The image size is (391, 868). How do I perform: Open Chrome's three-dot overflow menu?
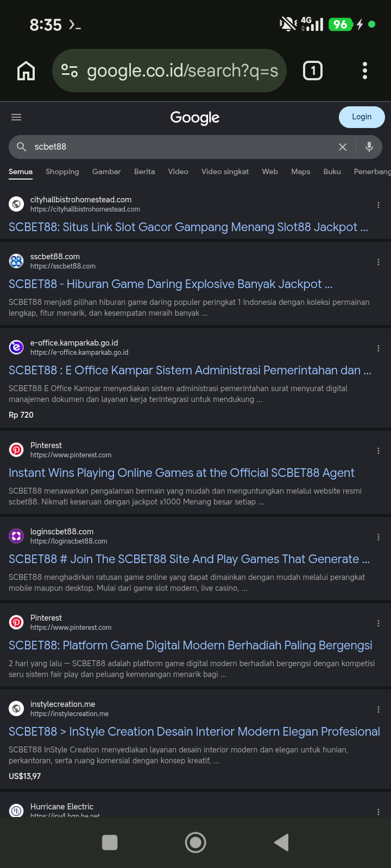365,71
